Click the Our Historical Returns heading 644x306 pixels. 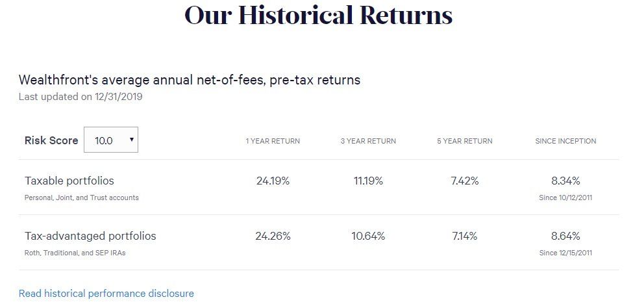[x=319, y=15]
